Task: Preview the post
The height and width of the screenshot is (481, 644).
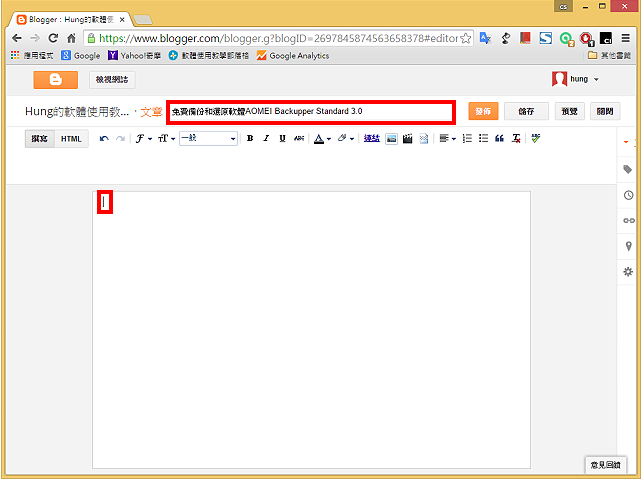Action: coord(570,111)
